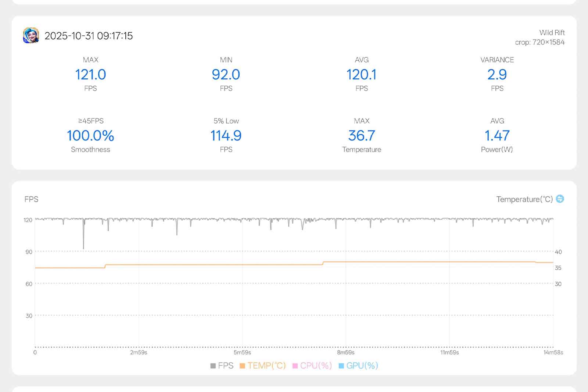Screen dimensions: 588x392
Task: Enable the CPU(%) series in legend
Action: pyautogui.click(x=312, y=366)
